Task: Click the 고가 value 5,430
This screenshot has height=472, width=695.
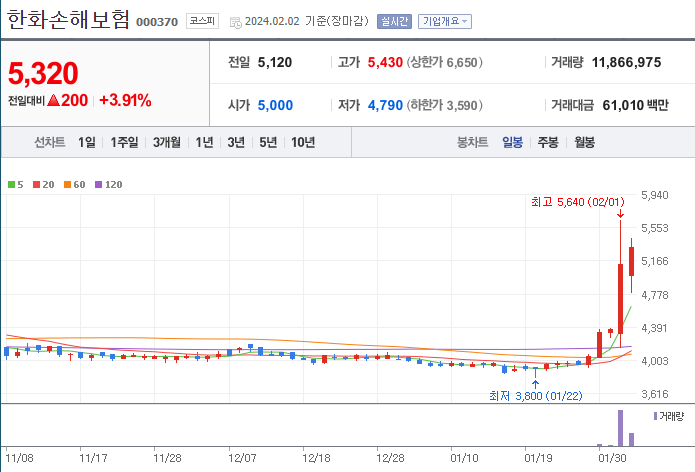Action: 385,62
